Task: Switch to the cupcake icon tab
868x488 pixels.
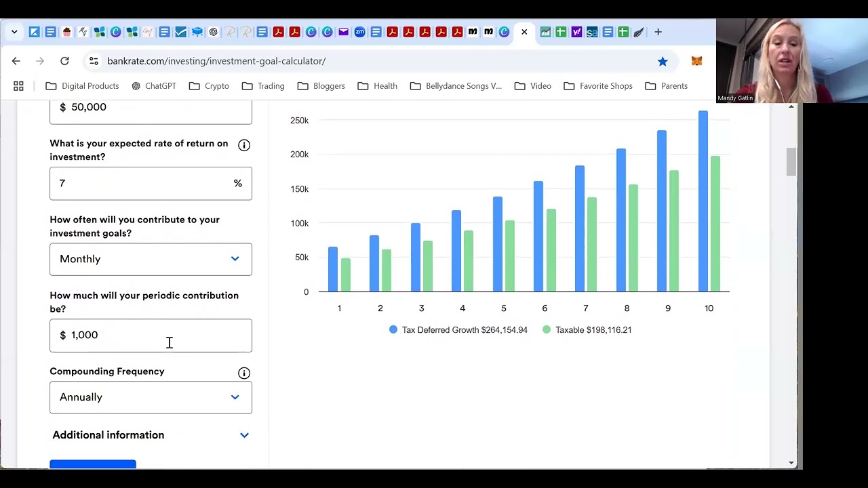Action: click(x=66, y=32)
